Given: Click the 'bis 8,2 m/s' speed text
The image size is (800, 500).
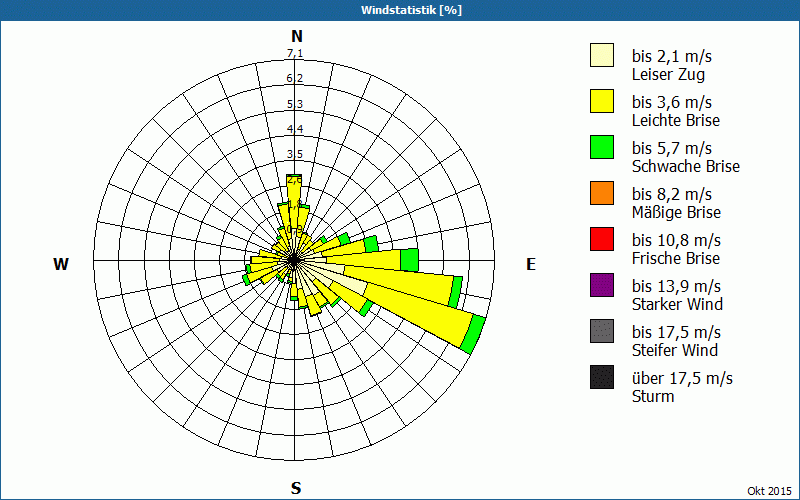Looking at the screenshot, I should click(671, 194).
